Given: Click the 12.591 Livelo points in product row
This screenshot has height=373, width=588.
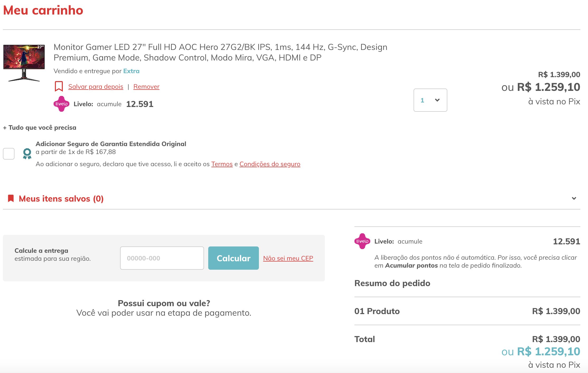Looking at the screenshot, I should click(140, 104).
